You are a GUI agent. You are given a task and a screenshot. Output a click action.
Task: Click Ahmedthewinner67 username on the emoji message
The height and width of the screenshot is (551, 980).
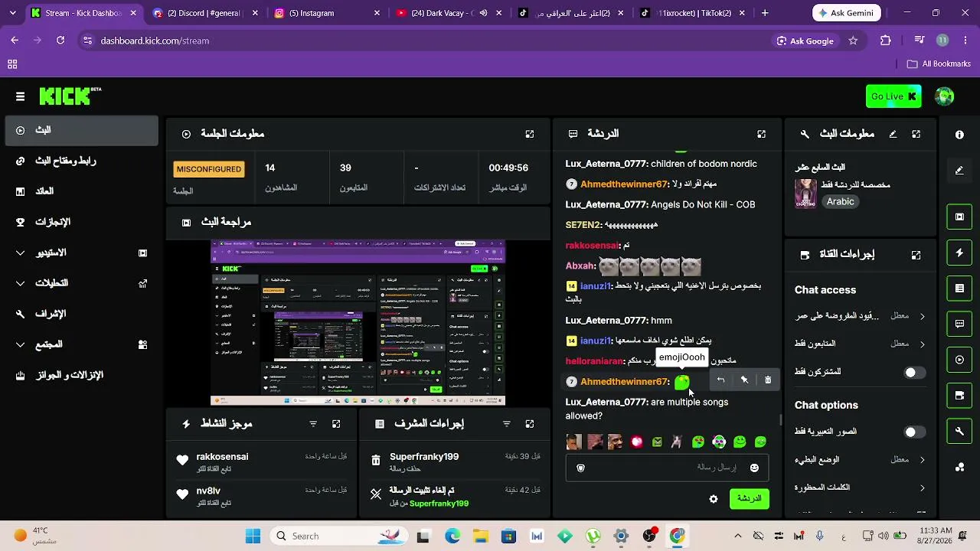click(x=624, y=382)
